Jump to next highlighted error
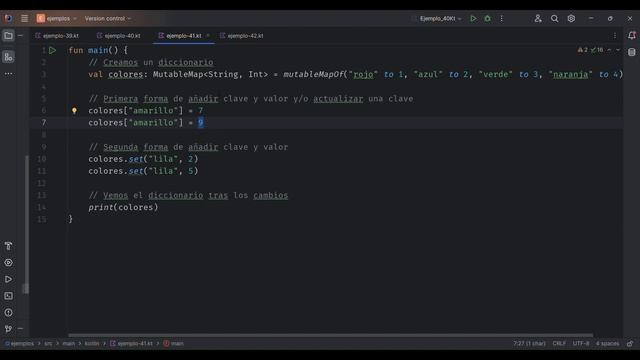 [618, 50]
